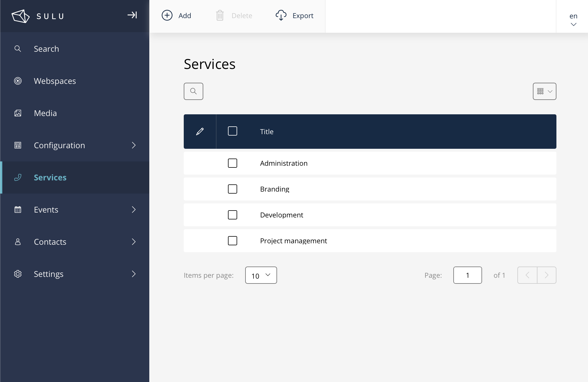Click the Media image icon in sidebar
The height and width of the screenshot is (382, 588).
tap(18, 113)
